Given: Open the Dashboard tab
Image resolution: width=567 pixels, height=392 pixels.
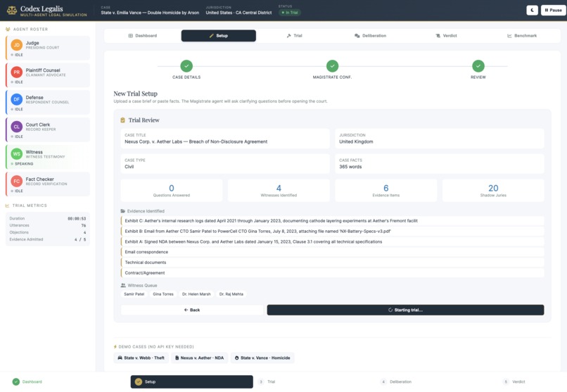Looking at the screenshot, I should (143, 36).
